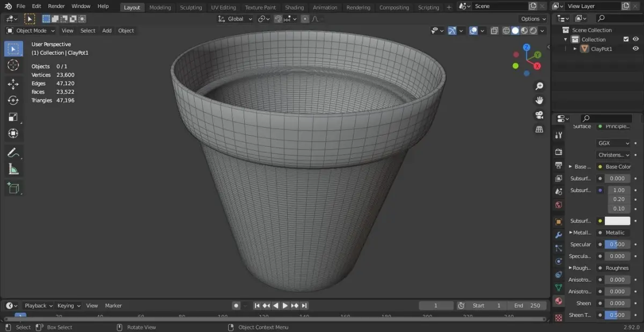Click the End frame field
This screenshot has width=644, height=332.
coord(526,306)
